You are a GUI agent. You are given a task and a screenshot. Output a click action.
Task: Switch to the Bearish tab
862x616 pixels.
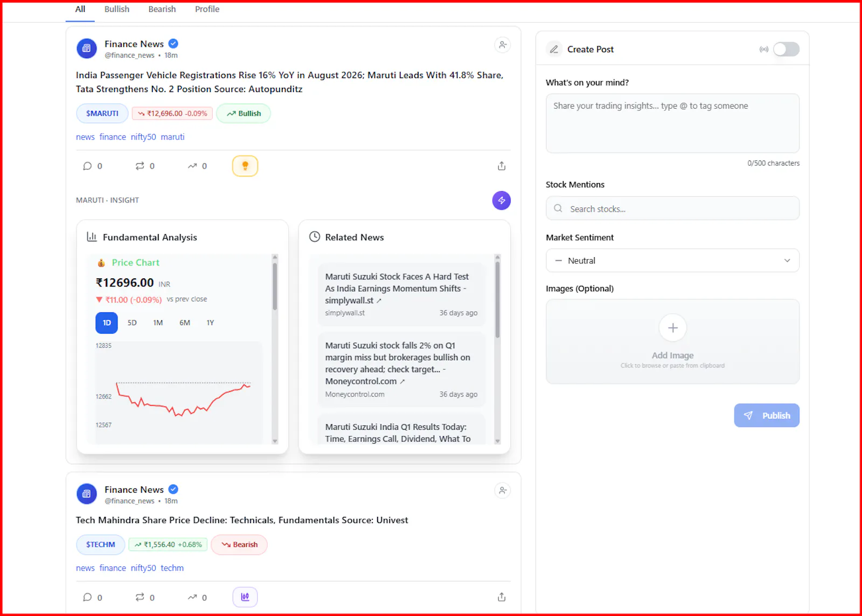[x=162, y=10]
